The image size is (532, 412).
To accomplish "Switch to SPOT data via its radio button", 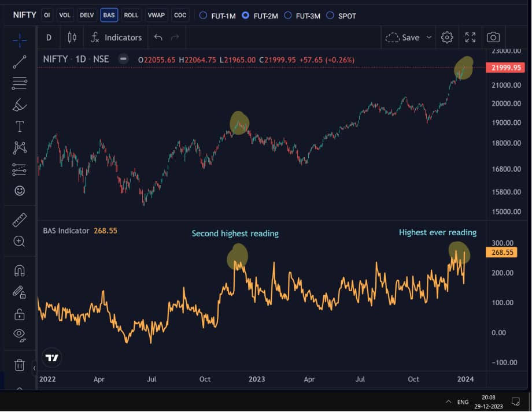I will pyautogui.click(x=330, y=16).
